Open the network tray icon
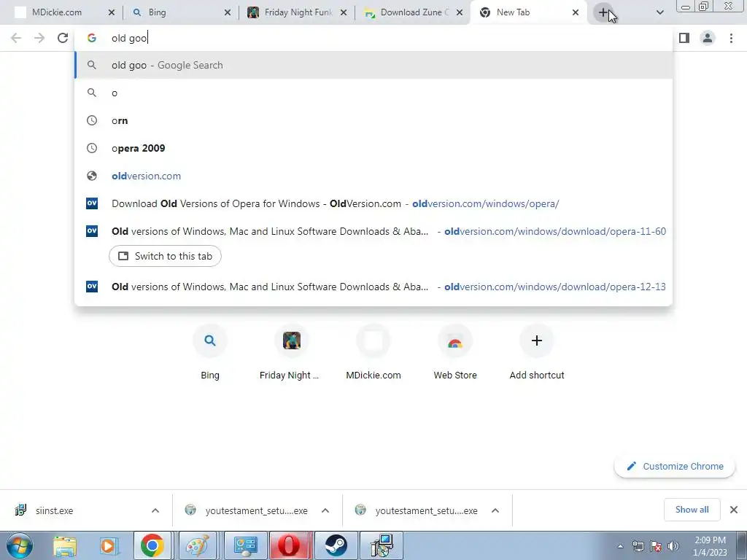Viewport: 747px width, 560px height. (638, 546)
